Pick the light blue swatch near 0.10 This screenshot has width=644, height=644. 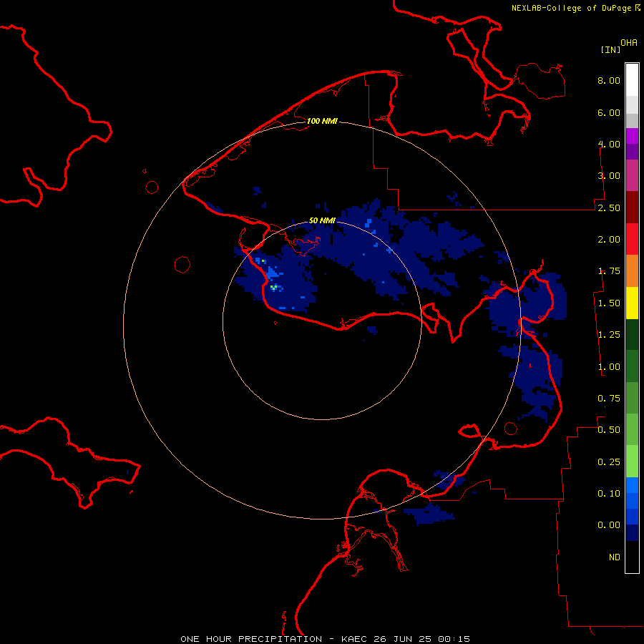pos(632,485)
